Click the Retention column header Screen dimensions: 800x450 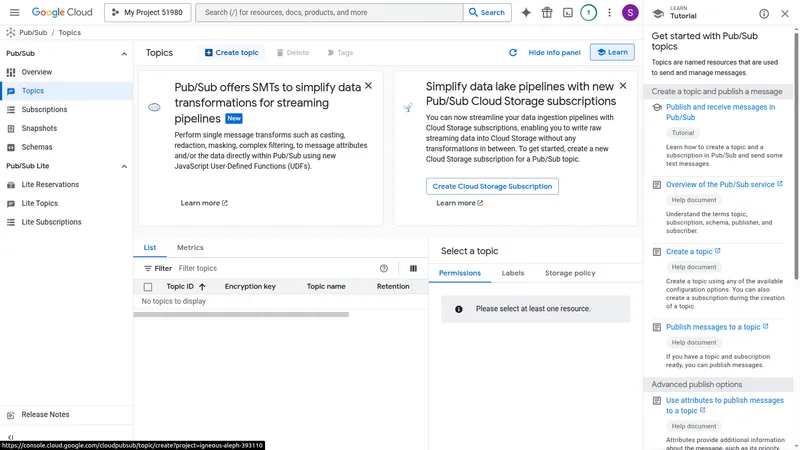coord(393,287)
